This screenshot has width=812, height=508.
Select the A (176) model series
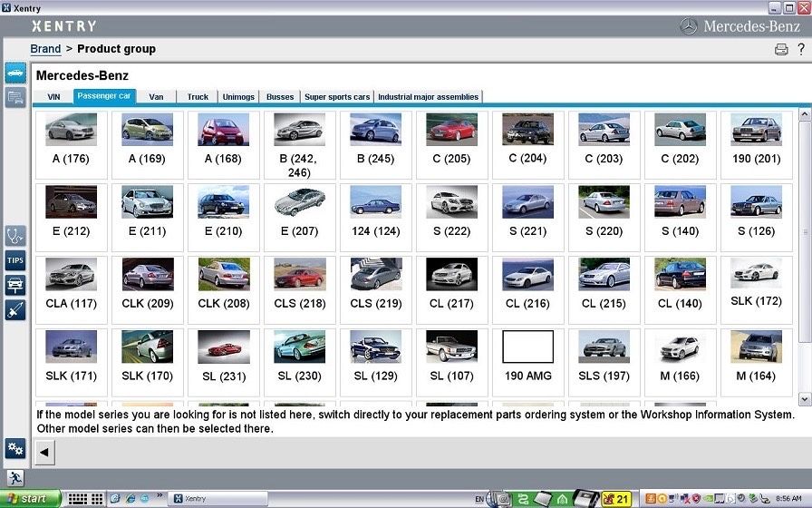[x=71, y=144]
